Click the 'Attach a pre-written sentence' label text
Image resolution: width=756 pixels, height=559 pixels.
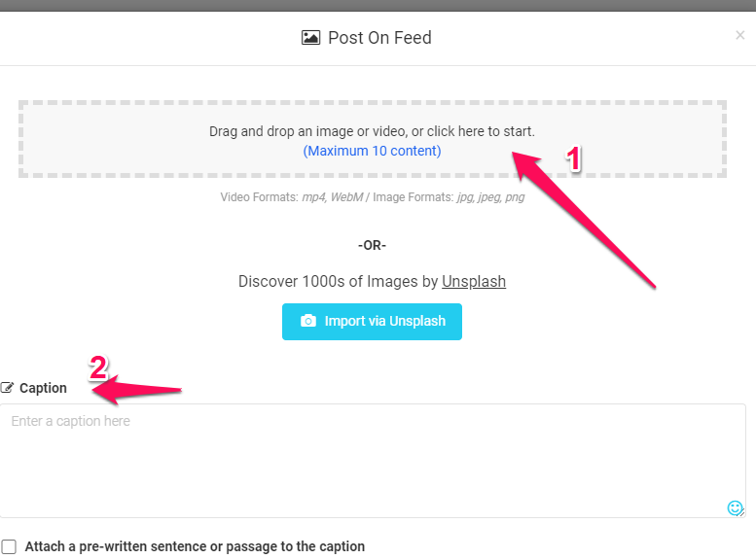pos(195,546)
